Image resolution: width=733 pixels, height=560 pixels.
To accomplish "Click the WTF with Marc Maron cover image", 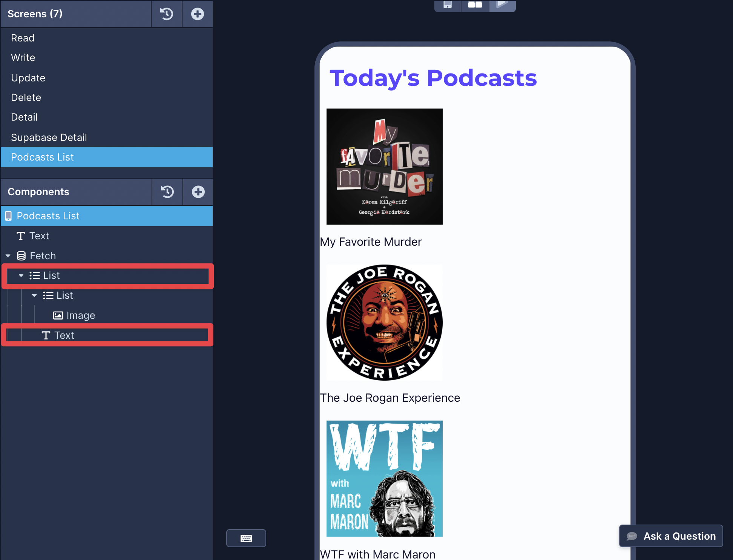I will 385,479.
